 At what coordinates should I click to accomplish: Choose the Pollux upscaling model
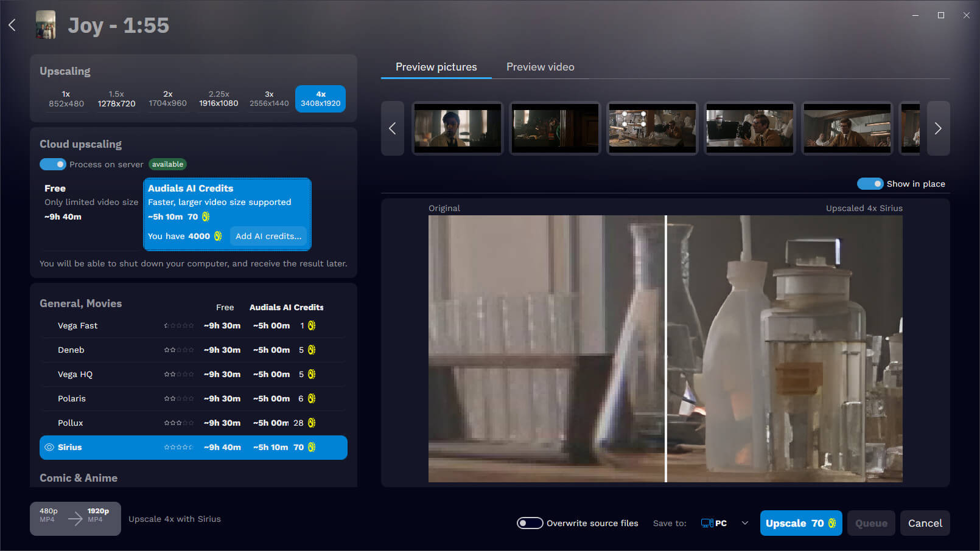pos(71,423)
